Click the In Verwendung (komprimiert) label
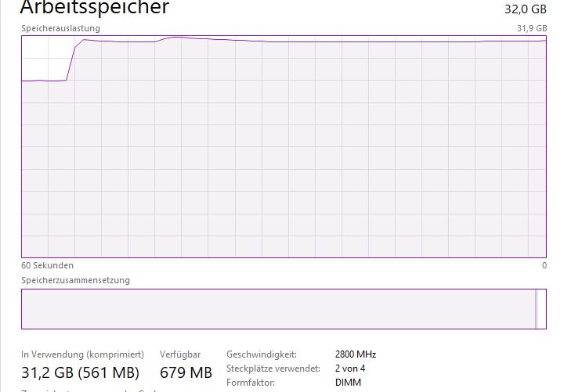The image size is (564, 392). [x=82, y=354]
